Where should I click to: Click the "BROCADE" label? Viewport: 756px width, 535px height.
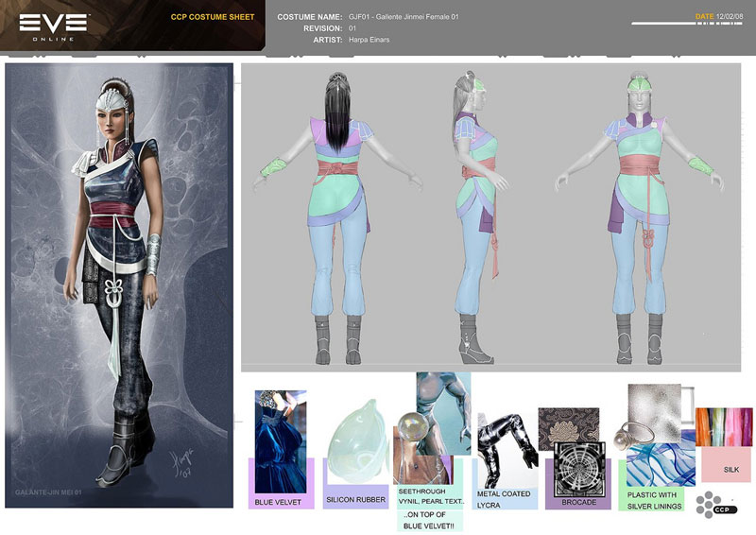coord(579,502)
